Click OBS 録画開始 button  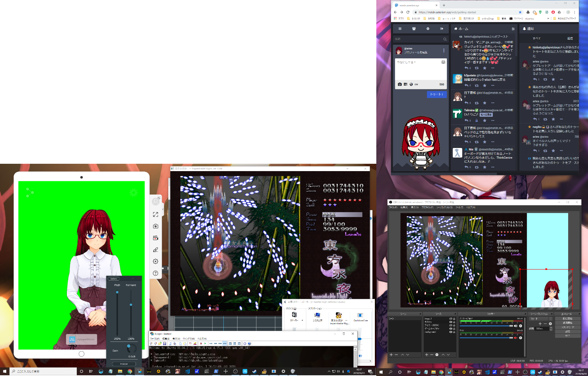click(567, 323)
